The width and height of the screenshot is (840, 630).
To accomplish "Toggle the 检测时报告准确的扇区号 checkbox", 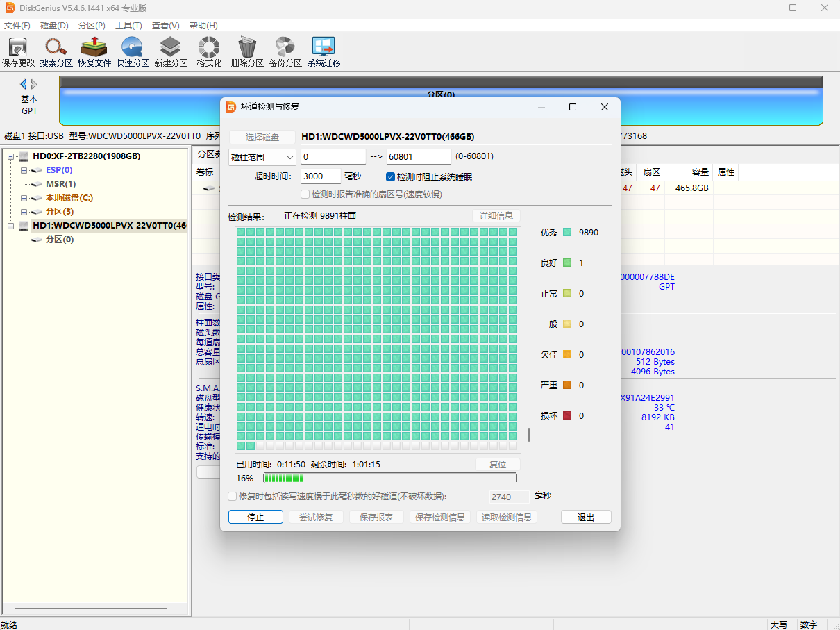I will click(x=305, y=194).
